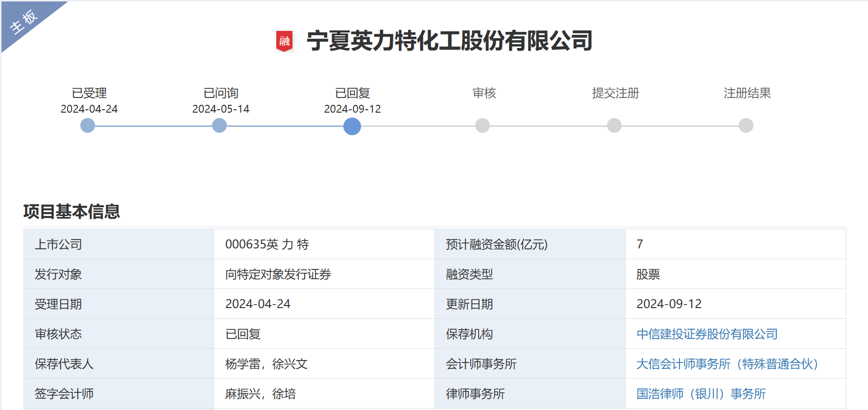
Task: Click the date 2024-04-24 under 已受理
Action: pos(89,109)
